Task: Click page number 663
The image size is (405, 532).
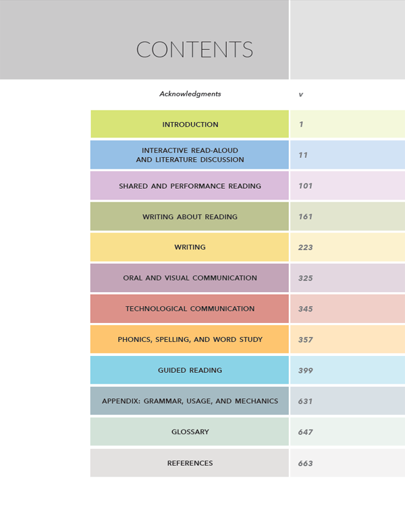Action: (305, 464)
